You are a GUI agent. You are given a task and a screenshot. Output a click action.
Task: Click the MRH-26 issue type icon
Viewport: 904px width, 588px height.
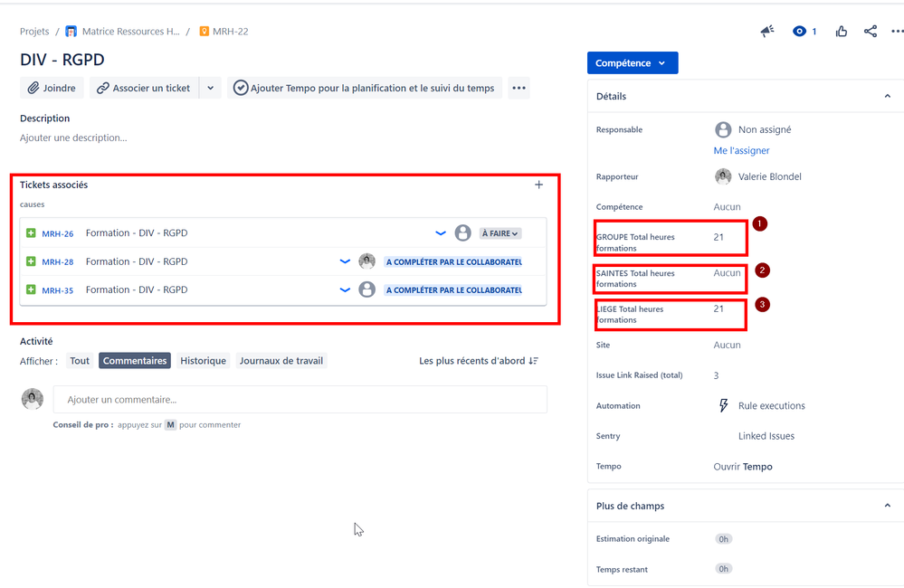click(x=31, y=232)
